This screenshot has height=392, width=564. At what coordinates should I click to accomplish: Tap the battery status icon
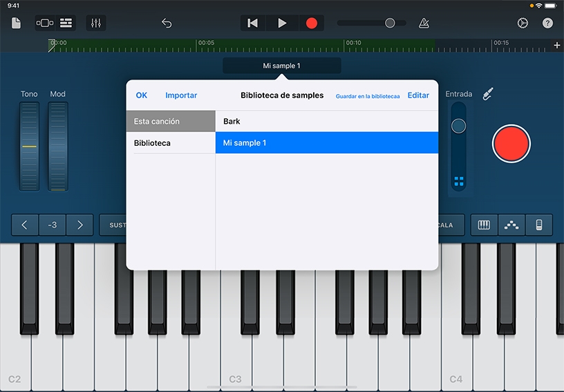(x=551, y=6)
